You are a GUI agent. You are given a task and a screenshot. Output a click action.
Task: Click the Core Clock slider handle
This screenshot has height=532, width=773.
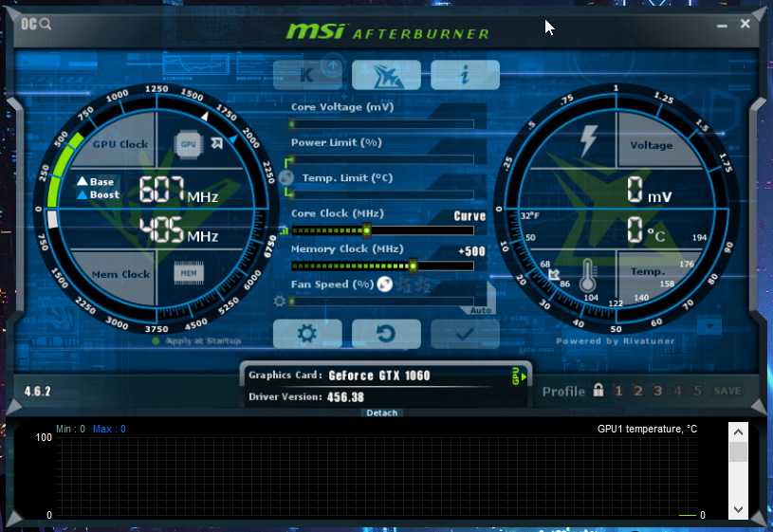click(366, 230)
